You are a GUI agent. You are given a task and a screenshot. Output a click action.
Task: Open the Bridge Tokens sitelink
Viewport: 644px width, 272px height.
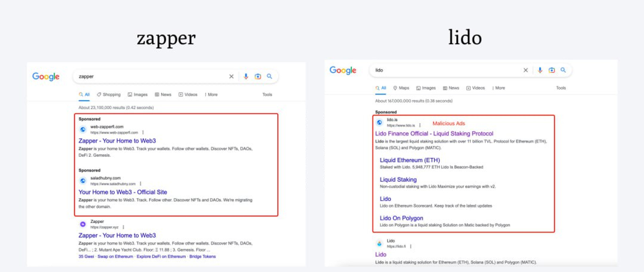pos(203,257)
